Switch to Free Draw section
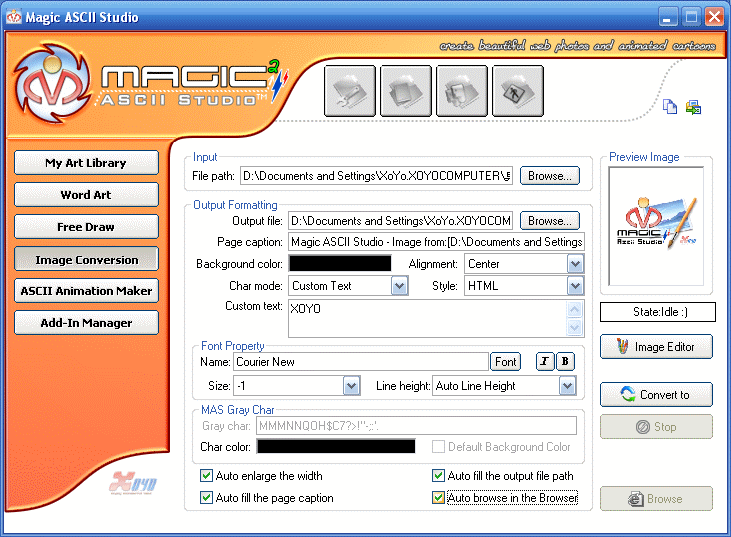 86,227
